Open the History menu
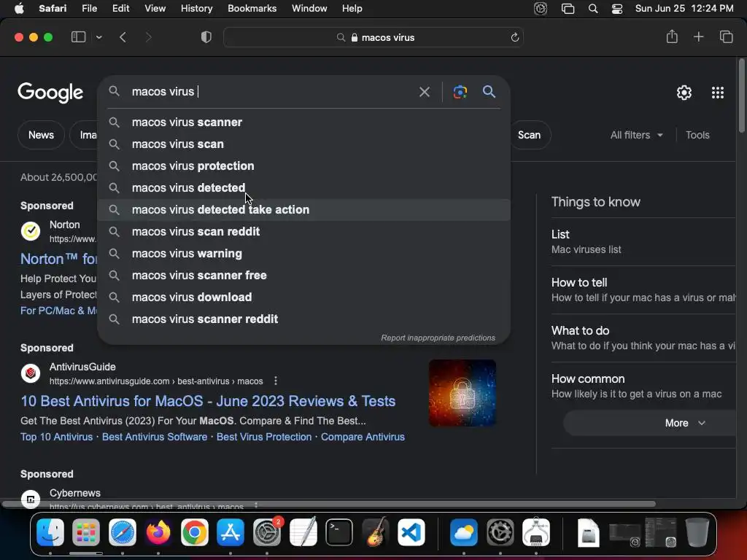Image resolution: width=747 pixels, height=560 pixels. [196, 9]
